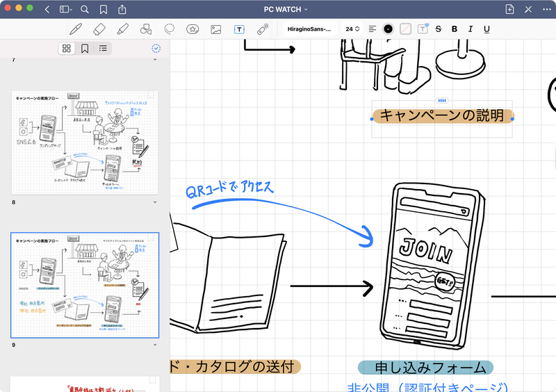
Task: Toggle the sidebar panel visibility
Action: pos(65,9)
